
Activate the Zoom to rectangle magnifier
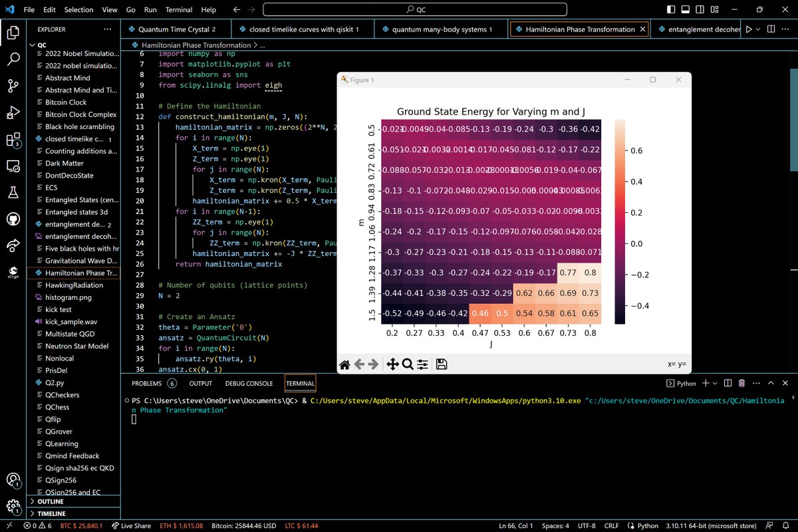click(x=408, y=364)
